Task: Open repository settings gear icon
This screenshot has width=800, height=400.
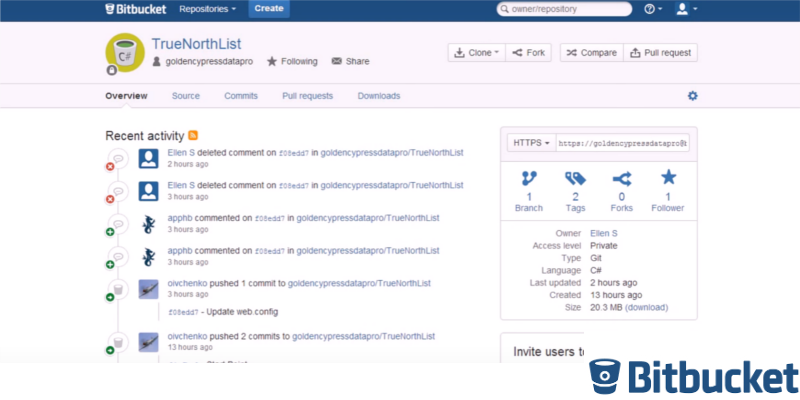Action: [692, 96]
